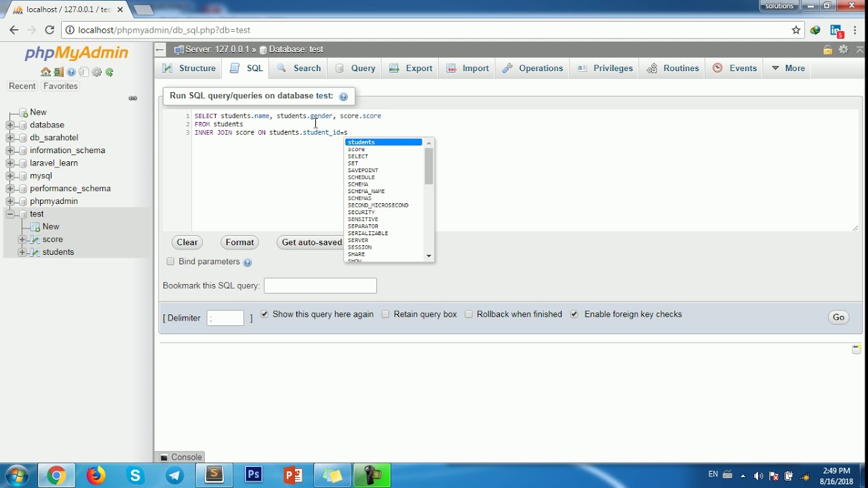Viewport: 868px width, 488px height.
Task: Collapse navigation panel arrow button
Action: point(159,49)
